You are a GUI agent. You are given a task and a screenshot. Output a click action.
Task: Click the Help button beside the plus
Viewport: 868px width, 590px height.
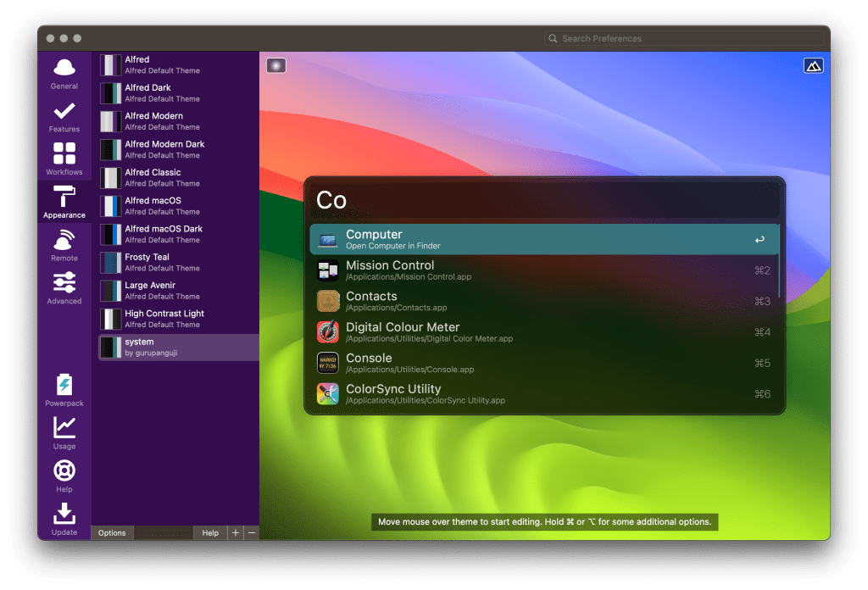coord(210,533)
